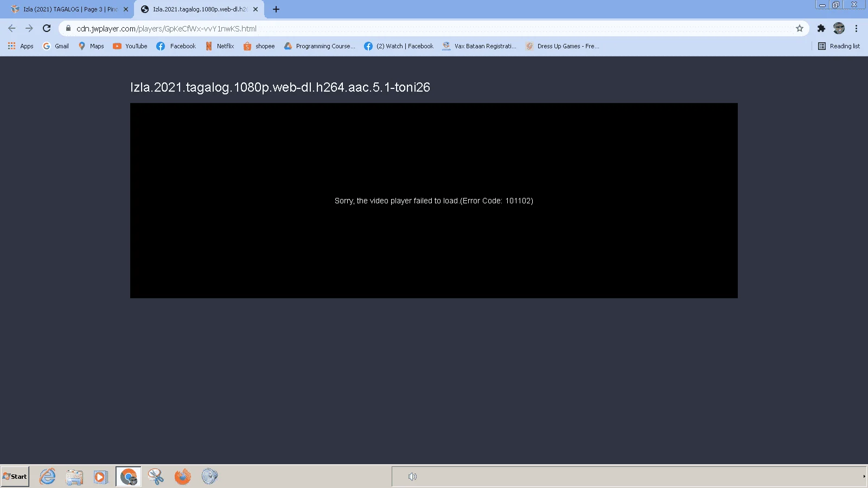The width and height of the screenshot is (868, 488).
Task: Restore down the Chrome window
Action: (x=836, y=4)
